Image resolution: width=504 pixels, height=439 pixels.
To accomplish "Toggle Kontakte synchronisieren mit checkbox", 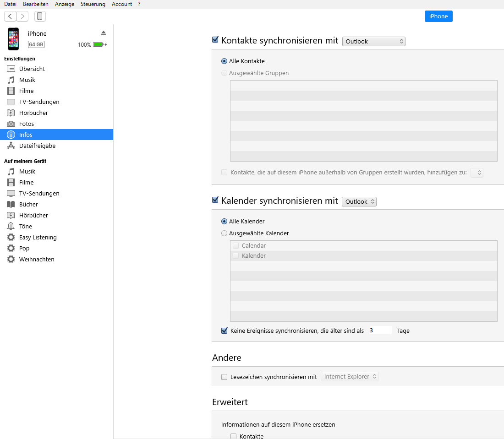I will (215, 40).
